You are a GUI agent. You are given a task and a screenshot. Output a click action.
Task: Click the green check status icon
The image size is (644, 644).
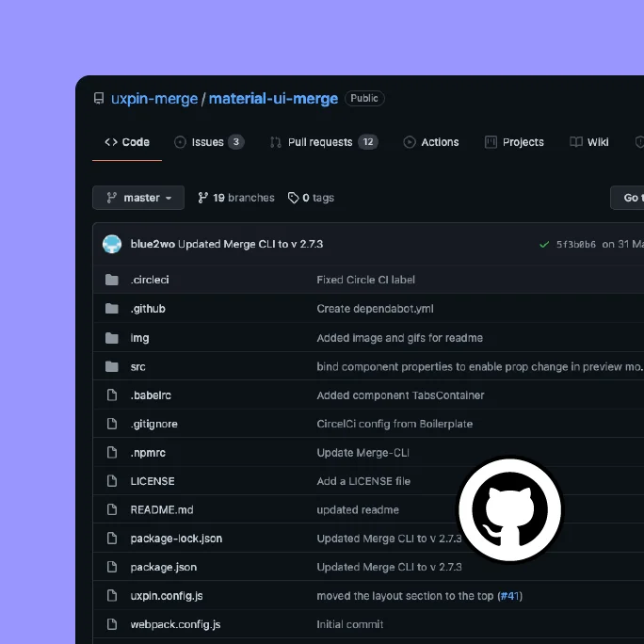[x=544, y=245]
